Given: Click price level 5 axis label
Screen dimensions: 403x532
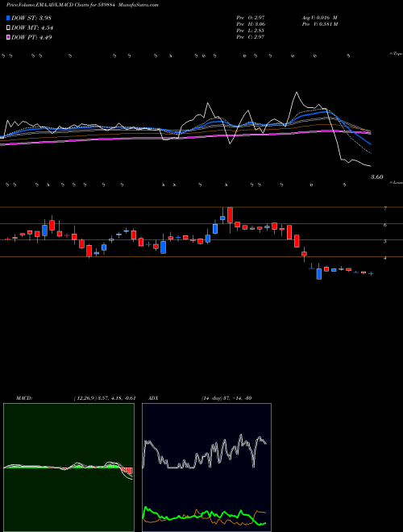Looking at the screenshot, I should (385, 242).
